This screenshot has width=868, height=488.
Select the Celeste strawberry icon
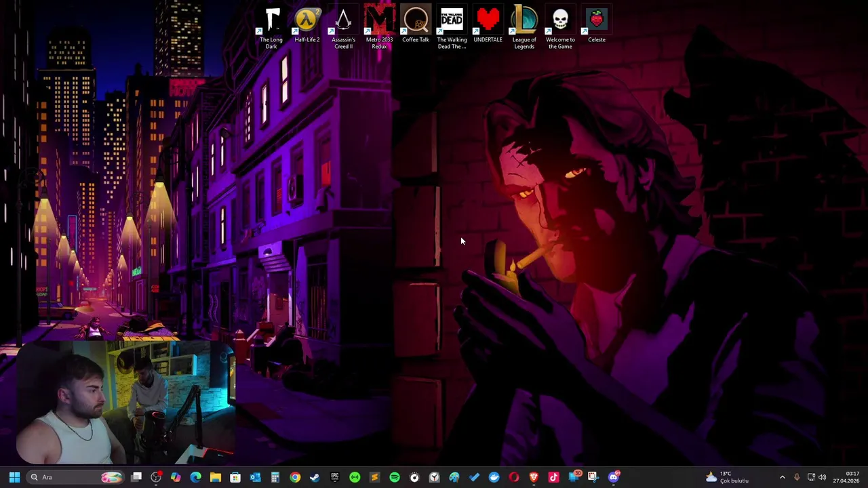click(x=597, y=25)
